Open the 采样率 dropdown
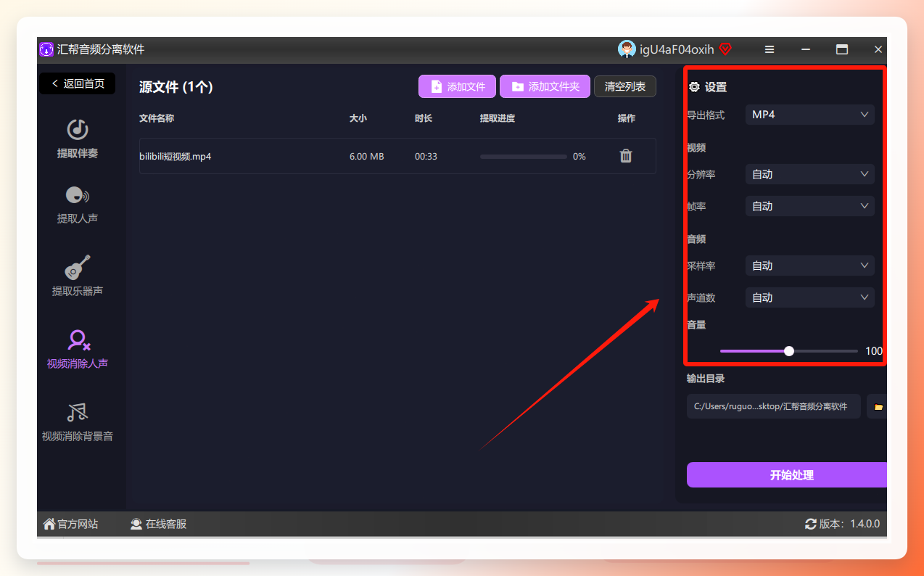 (809, 266)
